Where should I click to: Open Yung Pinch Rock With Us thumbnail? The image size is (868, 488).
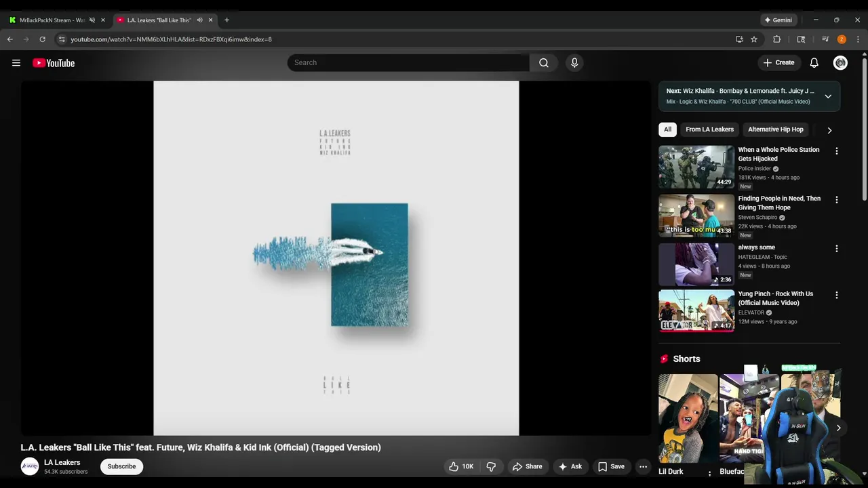(696, 311)
